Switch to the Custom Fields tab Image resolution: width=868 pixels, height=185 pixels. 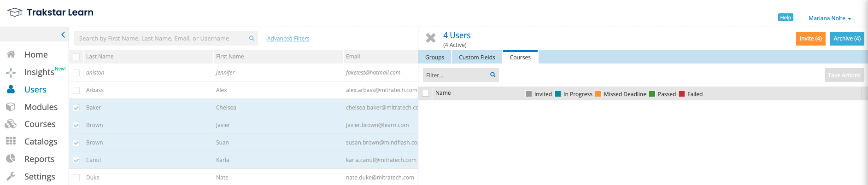tap(477, 58)
